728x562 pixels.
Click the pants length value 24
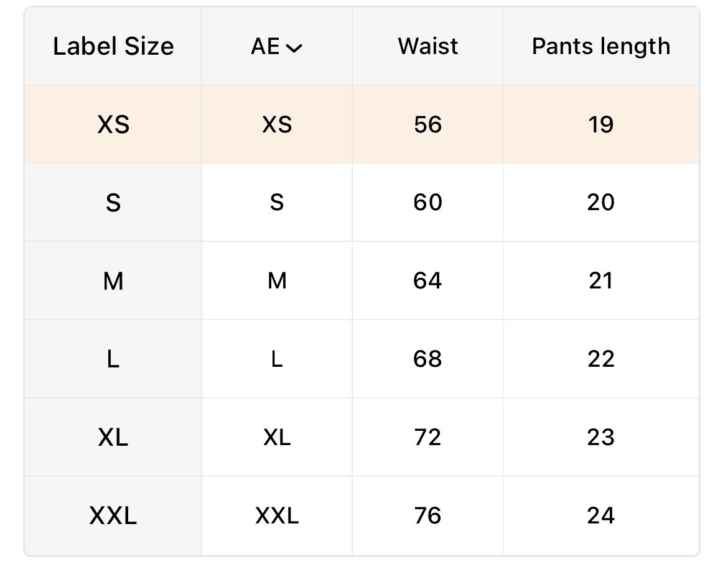(x=601, y=516)
